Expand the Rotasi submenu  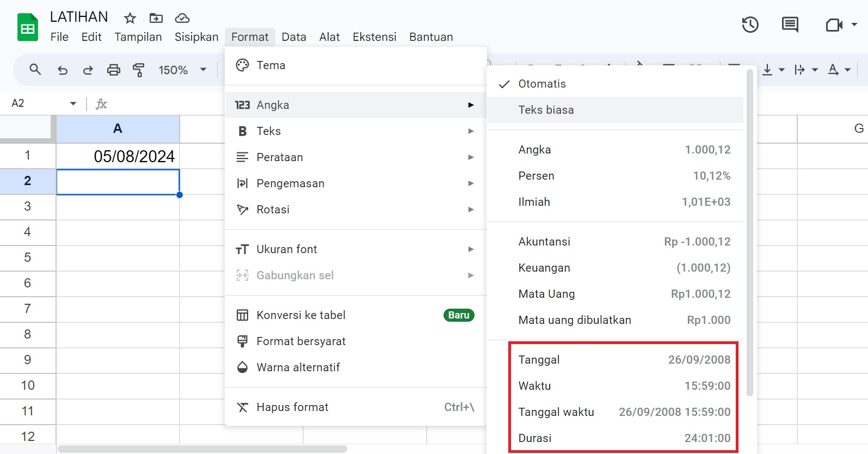point(355,210)
